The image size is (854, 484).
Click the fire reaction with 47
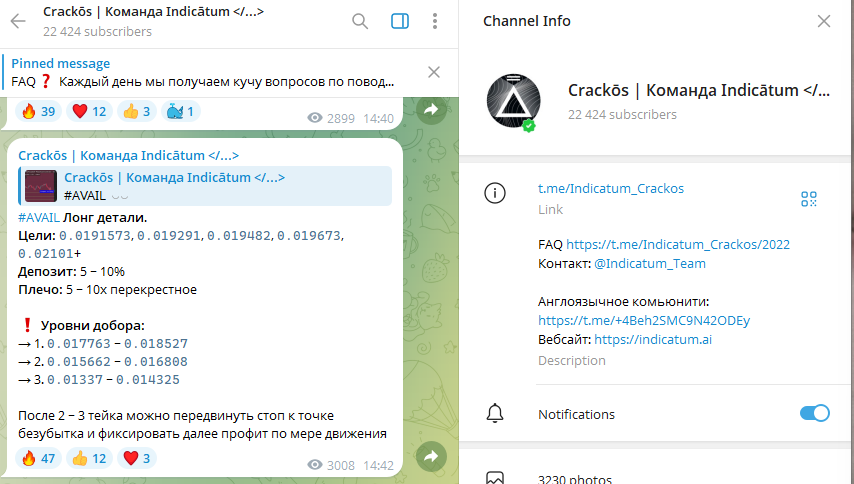(39, 458)
